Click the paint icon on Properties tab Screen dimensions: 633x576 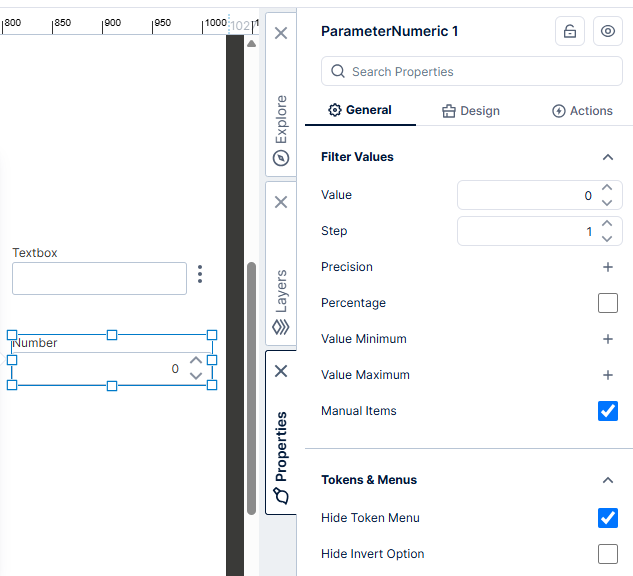pyautogui.click(x=281, y=495)
